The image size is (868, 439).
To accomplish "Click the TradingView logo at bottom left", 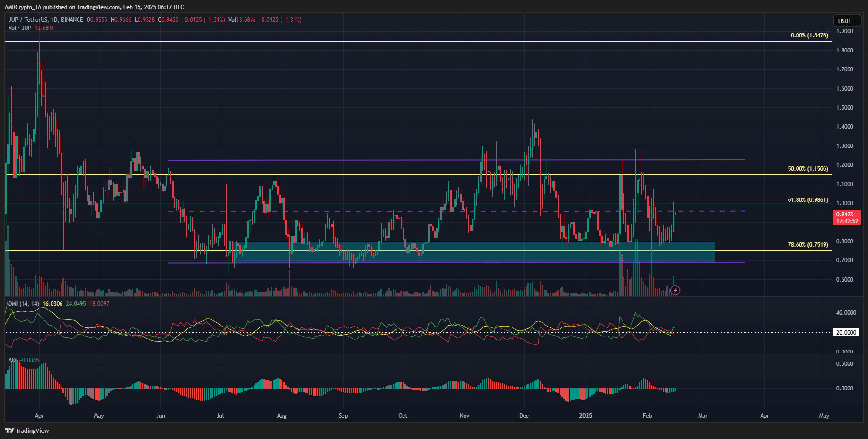I will click(27, 430).
